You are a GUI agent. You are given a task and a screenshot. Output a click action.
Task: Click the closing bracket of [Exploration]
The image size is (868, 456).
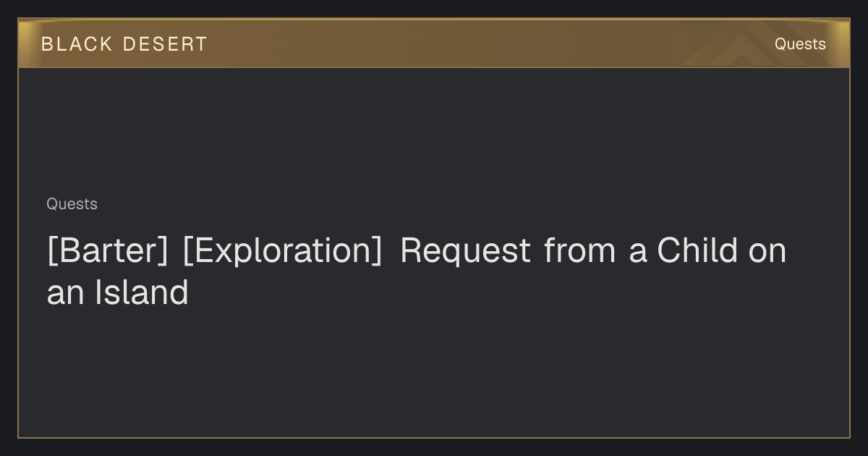[x=376, y=251]
